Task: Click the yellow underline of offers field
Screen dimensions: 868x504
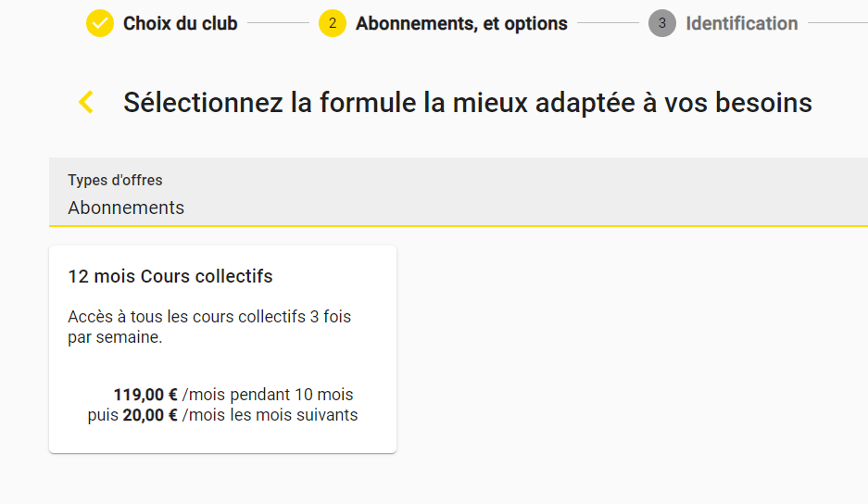Action: click(459, 226)
